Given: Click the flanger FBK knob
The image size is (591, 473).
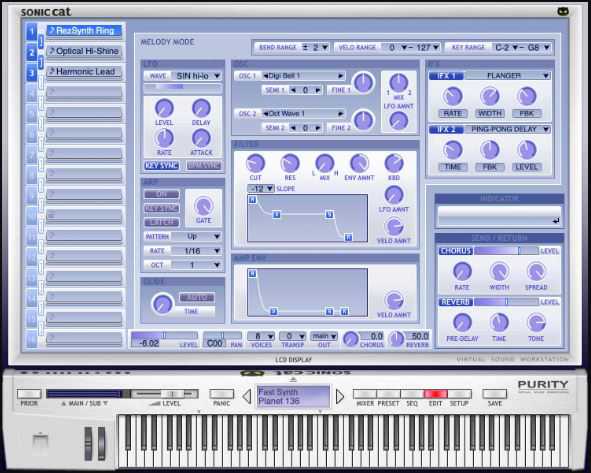Looking at the screenshot, I should pos(527,96).
